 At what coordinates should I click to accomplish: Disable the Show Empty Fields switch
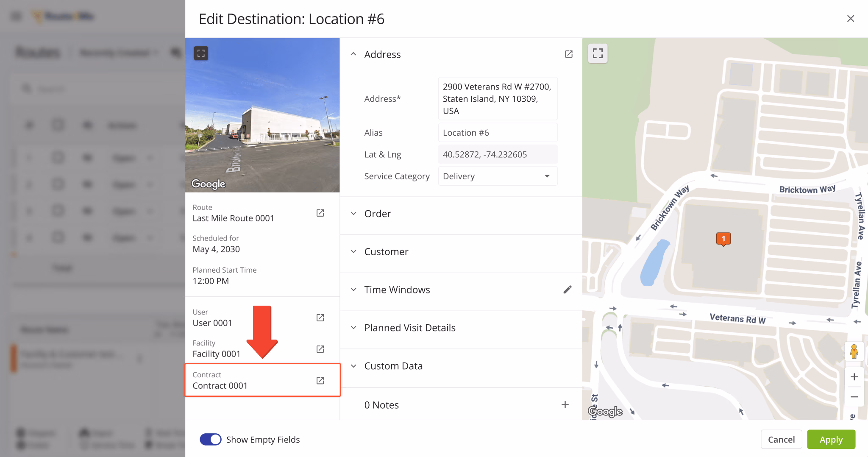coord(211,439)
